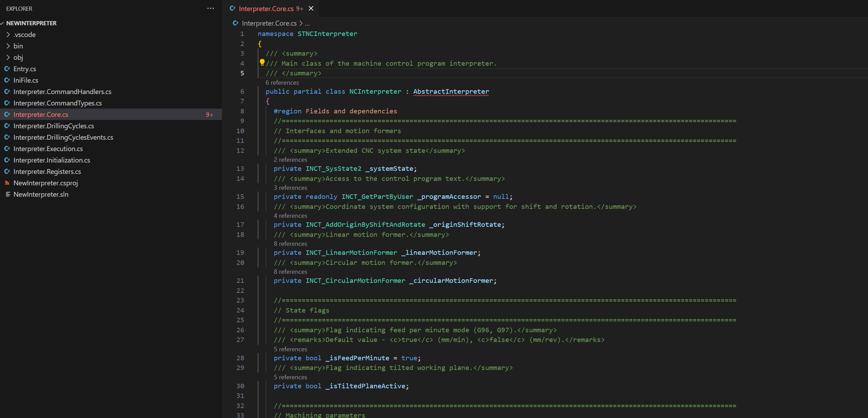Click the 6 references CodeLens above NCInterpreter

[282, 83]
